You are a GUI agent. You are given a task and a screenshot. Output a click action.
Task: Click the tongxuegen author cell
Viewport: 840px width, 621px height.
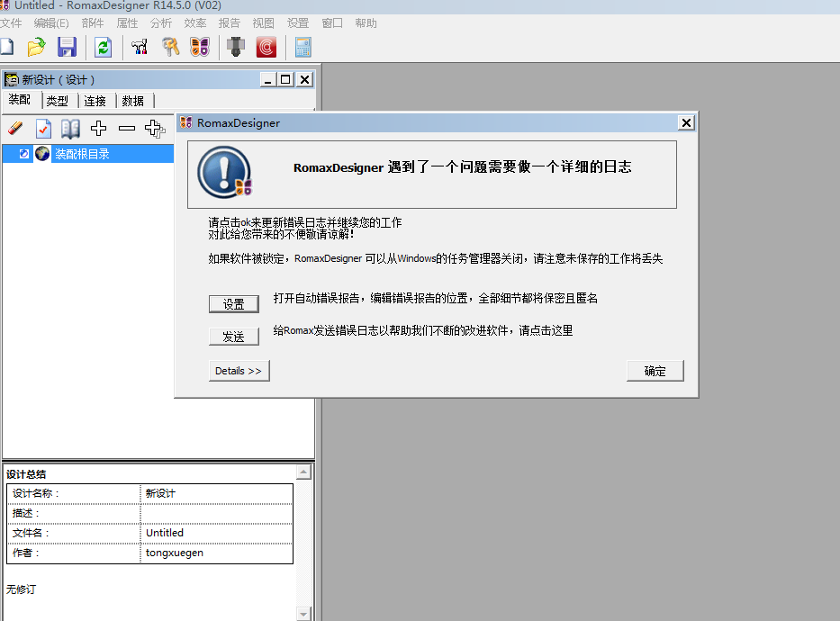[x=216, y=553]
